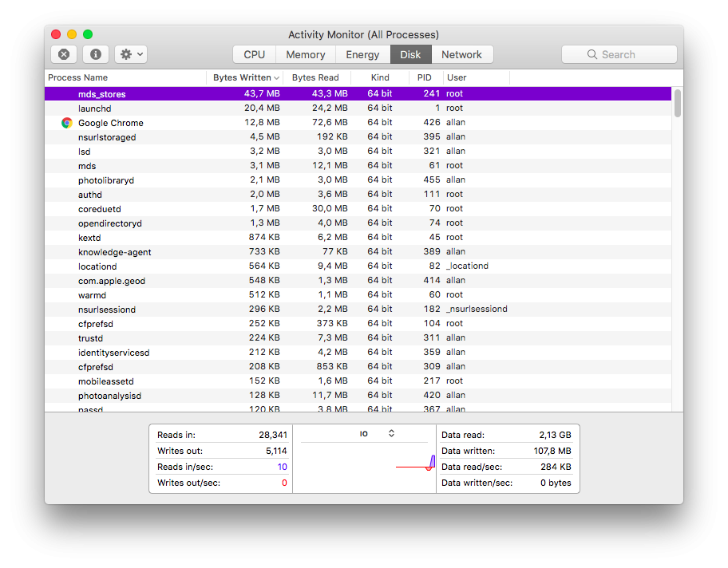Select the lsd process row
The height and width of the screenshot is (568, 728).
tap(358, 152)
